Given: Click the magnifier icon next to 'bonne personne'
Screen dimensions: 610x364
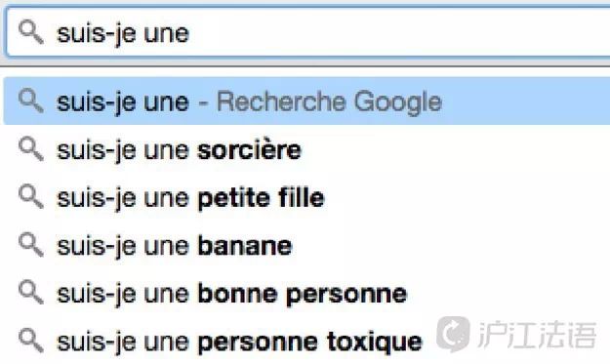Looking at the screenshot, I should [30, 293].
